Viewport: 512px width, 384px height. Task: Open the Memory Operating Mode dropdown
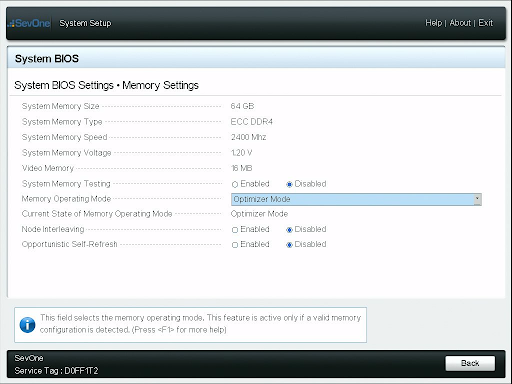coord(356,199)
